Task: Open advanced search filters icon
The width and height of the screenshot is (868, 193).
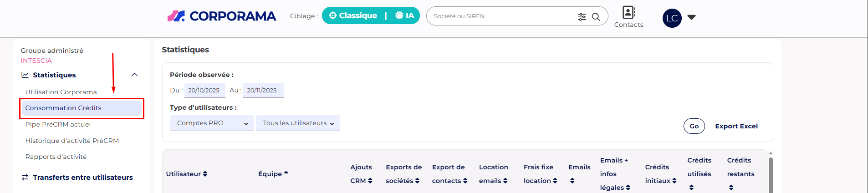Action: coord(582,17)
